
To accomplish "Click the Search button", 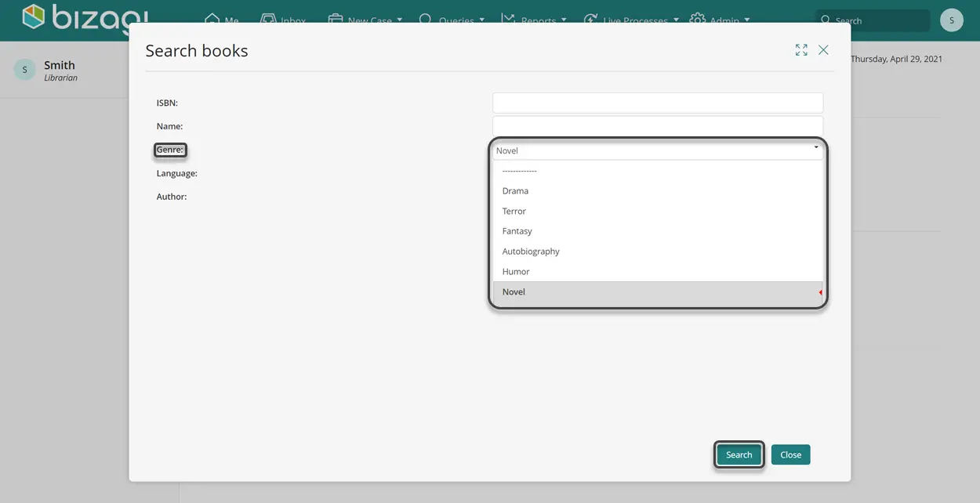I will click(x=739, y=454).
